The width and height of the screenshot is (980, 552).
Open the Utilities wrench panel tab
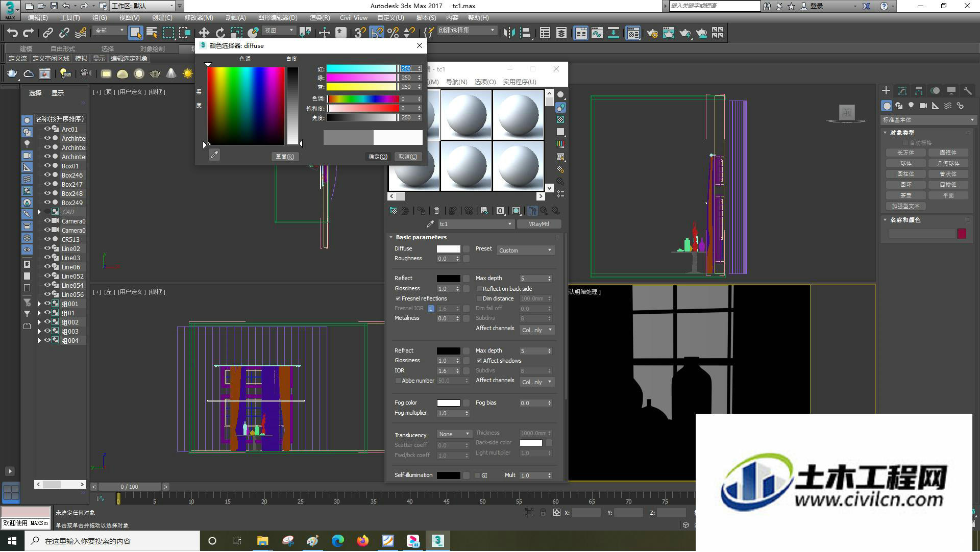coord(967,91)
